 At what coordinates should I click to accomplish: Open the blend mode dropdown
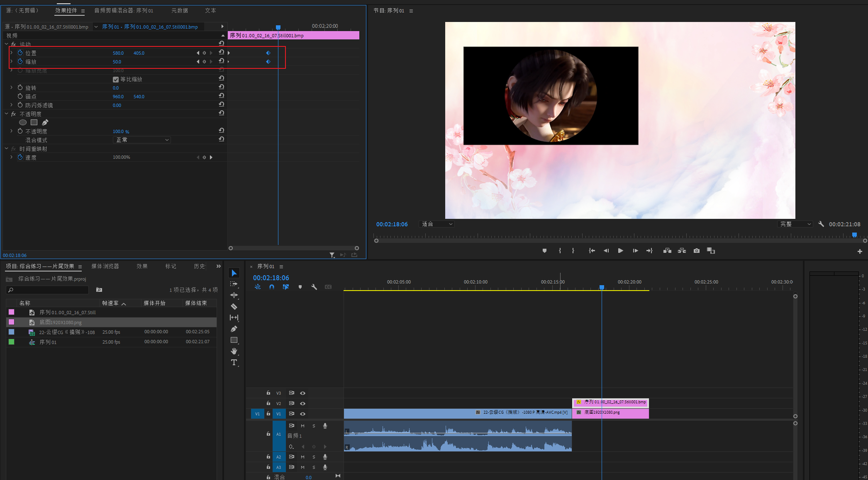pos(142,140)
